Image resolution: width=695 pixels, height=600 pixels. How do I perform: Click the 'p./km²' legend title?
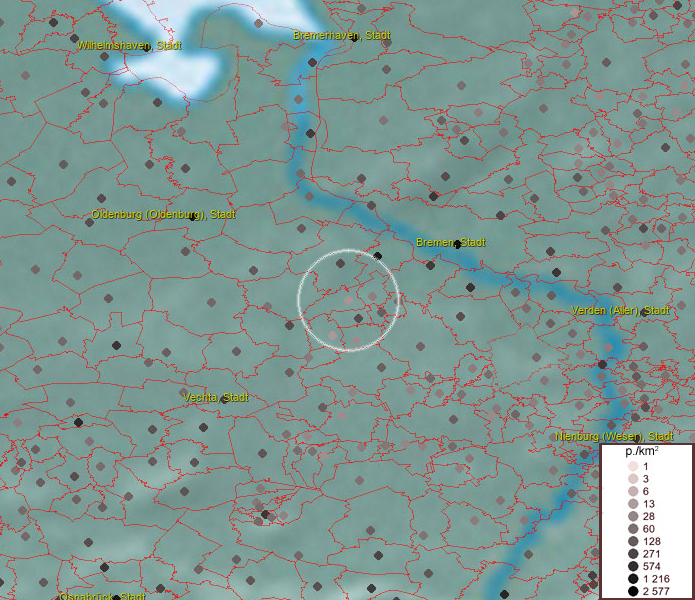coord(642,452)
